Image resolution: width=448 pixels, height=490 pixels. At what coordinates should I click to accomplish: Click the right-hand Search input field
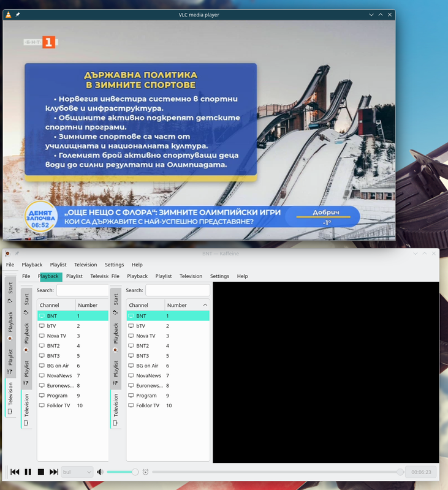[178, 290]
